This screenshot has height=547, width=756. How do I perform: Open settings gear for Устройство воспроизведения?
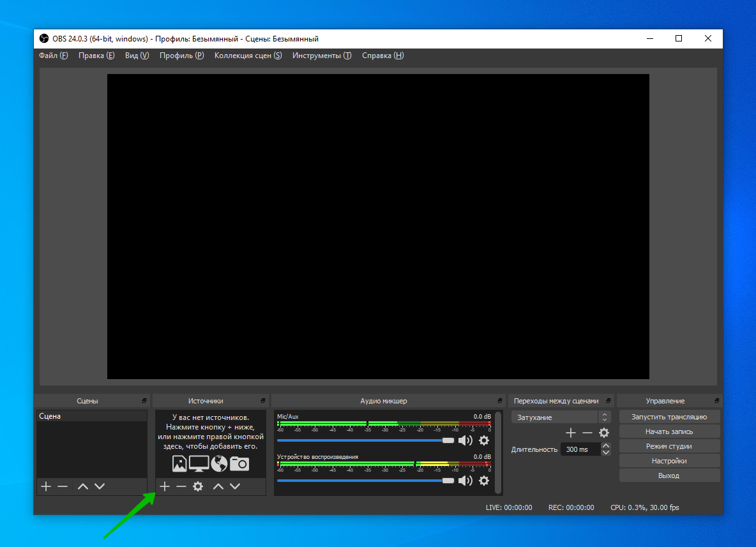484,481
